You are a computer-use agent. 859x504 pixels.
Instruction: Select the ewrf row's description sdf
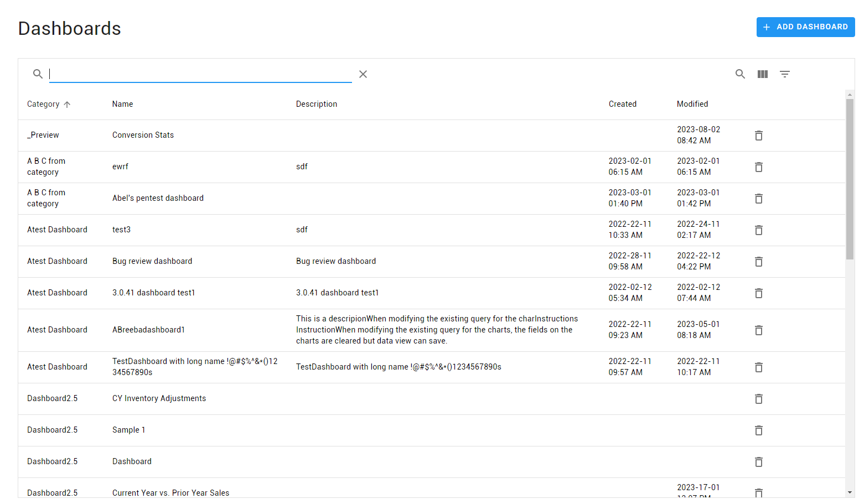tap(302, 167)
